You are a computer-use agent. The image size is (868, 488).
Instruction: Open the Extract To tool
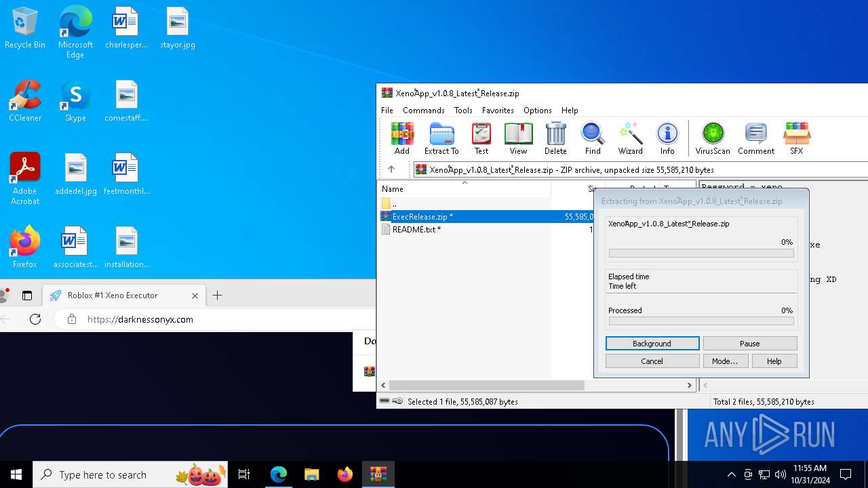pos(441,138)
